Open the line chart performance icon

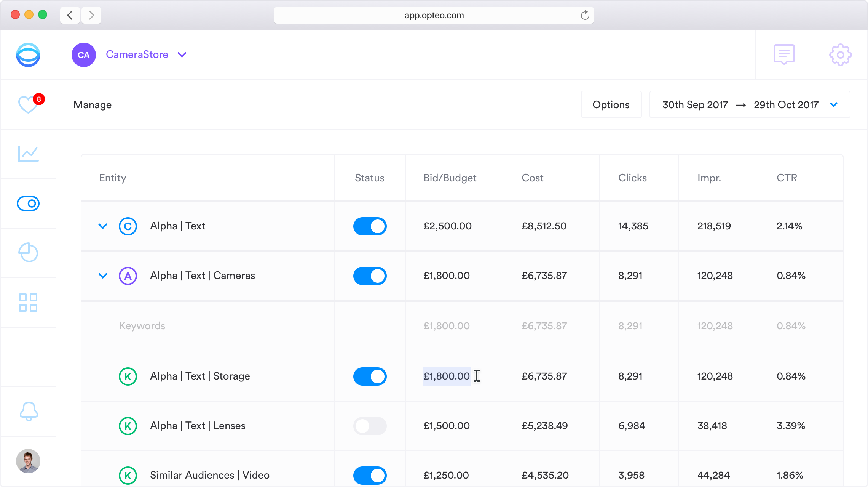(x=28, y=154)
